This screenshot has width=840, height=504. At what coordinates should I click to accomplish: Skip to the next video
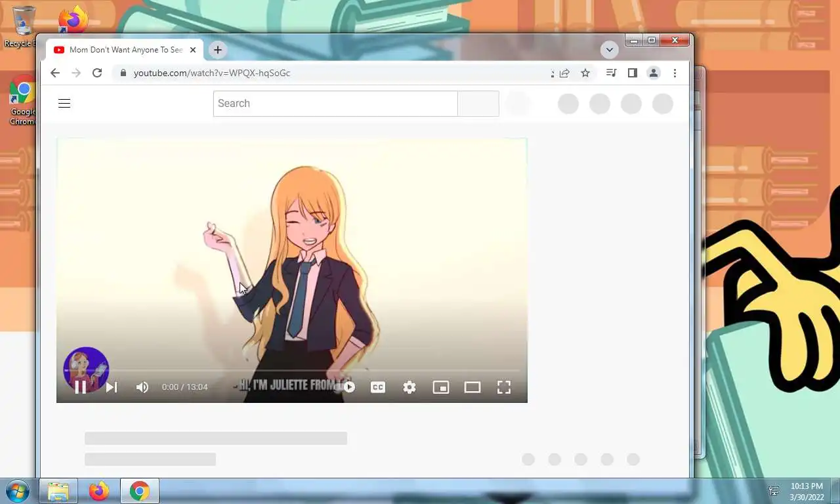[112, 387]
